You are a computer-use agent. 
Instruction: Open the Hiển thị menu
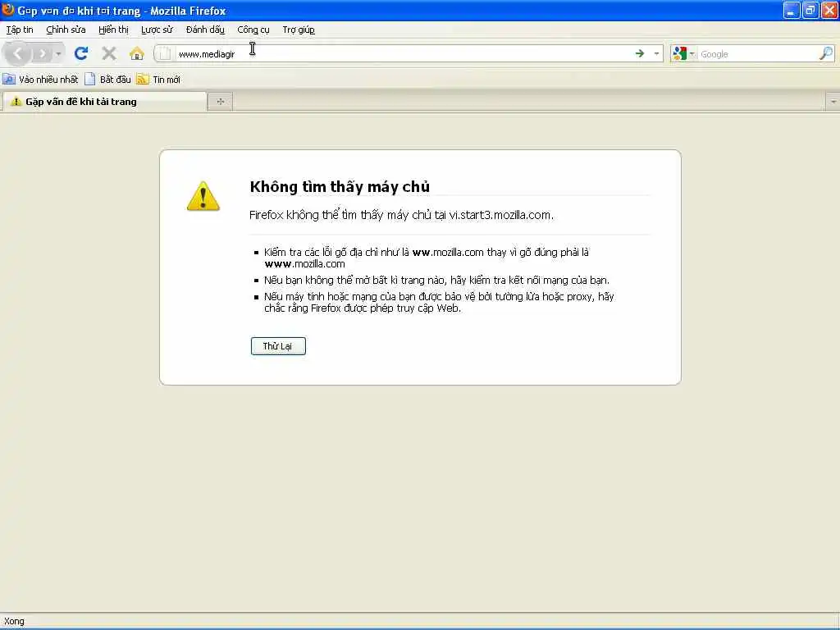pyautogui.click(x=113, y=30)
